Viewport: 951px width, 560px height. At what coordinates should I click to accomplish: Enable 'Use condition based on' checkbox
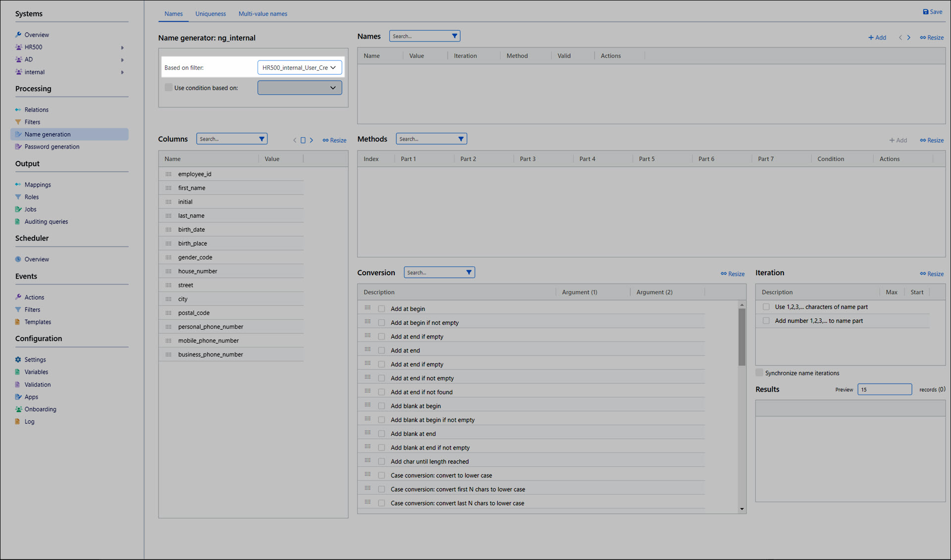[x=168, y=88]
